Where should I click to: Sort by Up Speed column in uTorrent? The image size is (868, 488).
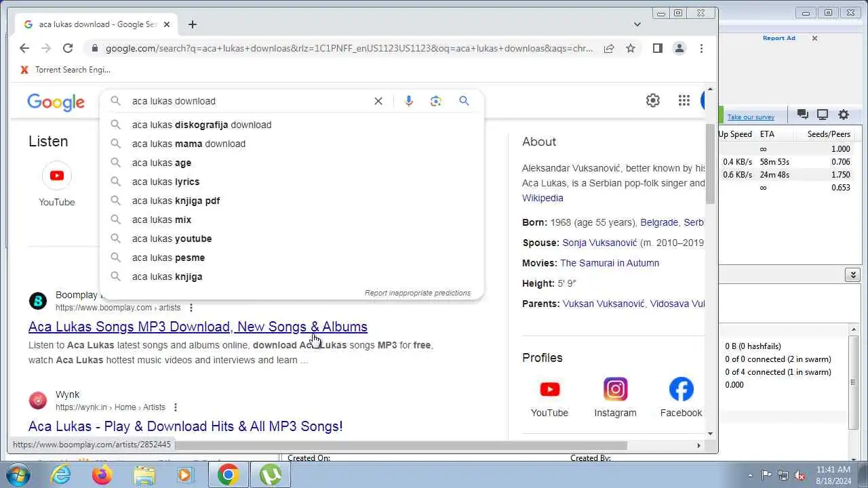pyautogui.click(x=735, y=134)
